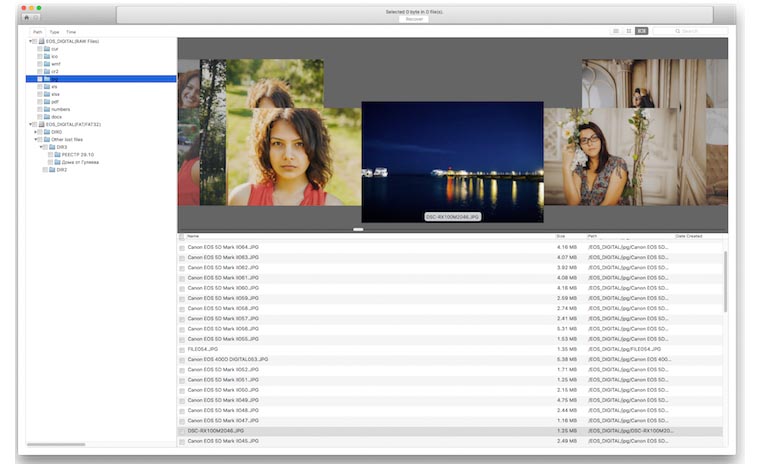Check the cr2 folder checkbox
The image size is (760, 466).
click(40, 71)
